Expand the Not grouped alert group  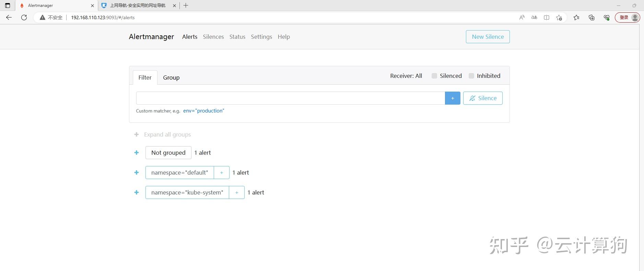pos(137,153)
